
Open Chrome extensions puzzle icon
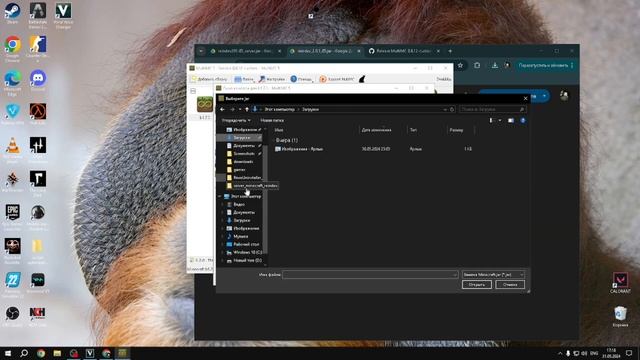pos(477,65)
